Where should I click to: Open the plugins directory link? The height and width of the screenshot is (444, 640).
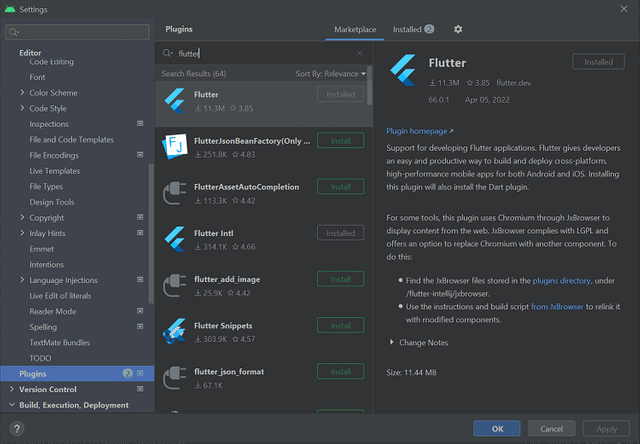click(x=561, y=281)
